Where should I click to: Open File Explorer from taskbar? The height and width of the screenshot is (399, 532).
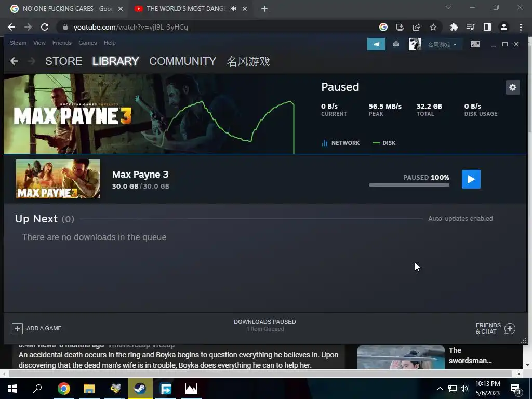[89, 388]
